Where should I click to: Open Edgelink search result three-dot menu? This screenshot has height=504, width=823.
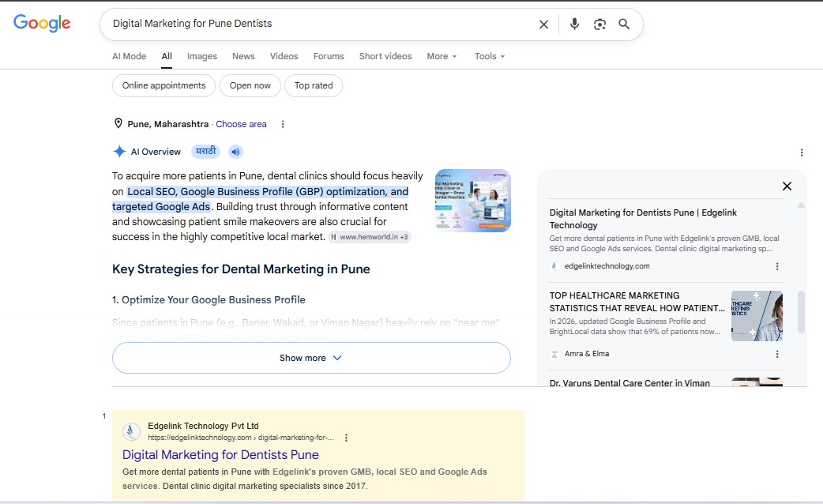[x=346, y=438]
